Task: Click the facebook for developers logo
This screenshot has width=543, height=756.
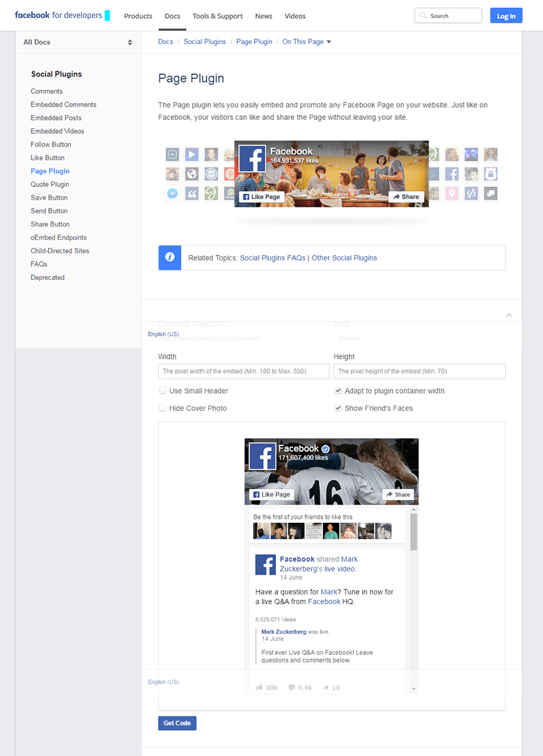Action: tap(57, 15)
